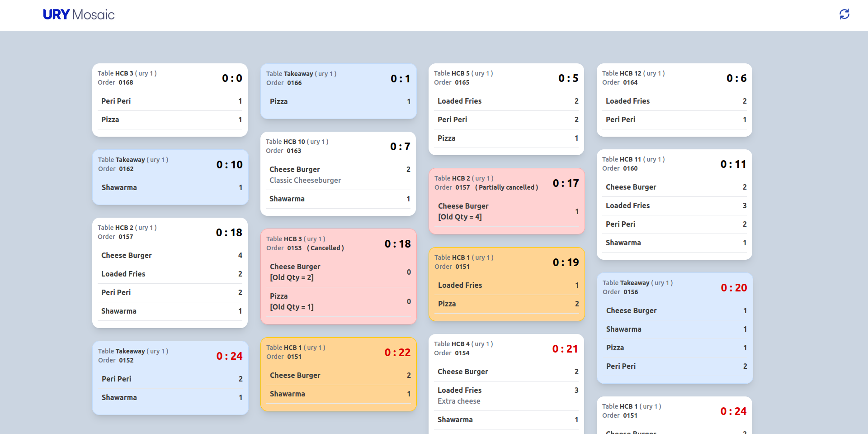Click Cheese Burger quantity 4 row
868x434 pixels.
click(x=170, y=255)
